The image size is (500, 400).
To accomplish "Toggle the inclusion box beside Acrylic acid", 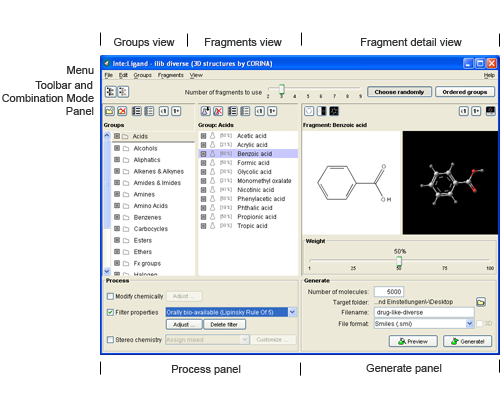I will pos(203,145).
